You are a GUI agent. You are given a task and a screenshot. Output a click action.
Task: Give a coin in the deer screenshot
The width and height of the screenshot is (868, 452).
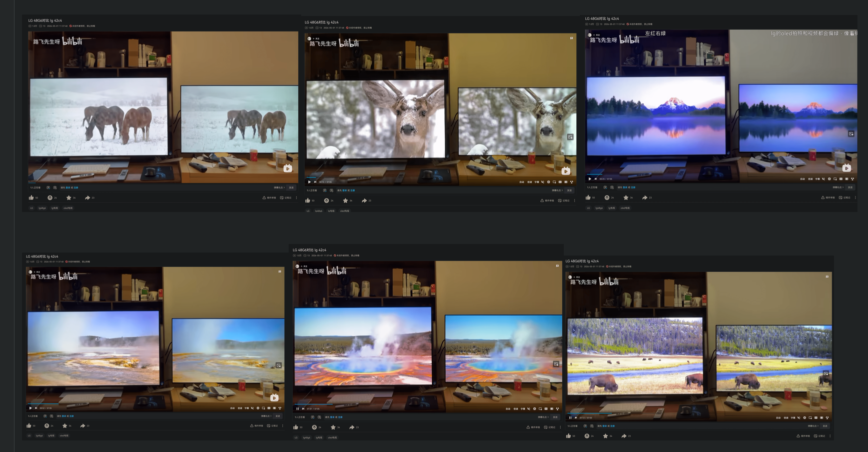pos(326,200)
